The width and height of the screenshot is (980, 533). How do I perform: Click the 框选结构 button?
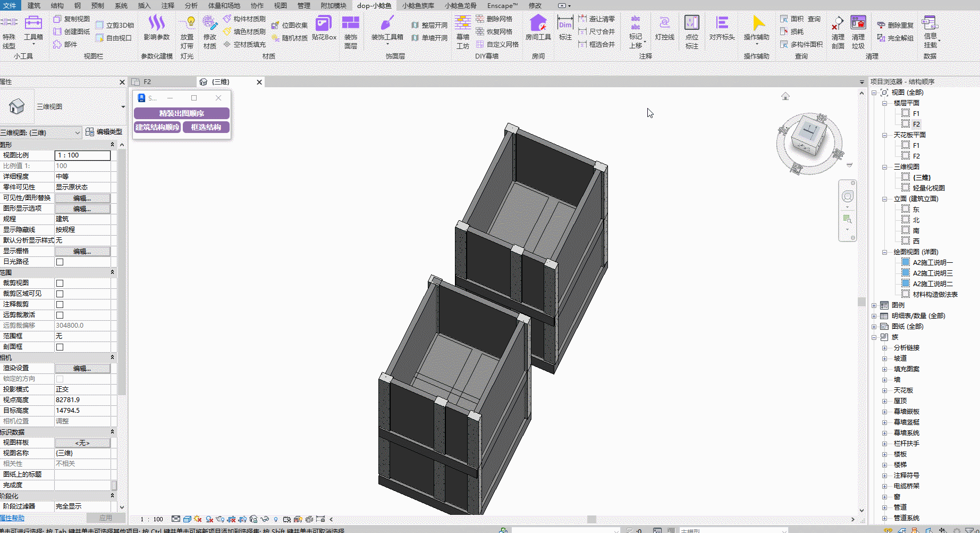tap(206, 127)
